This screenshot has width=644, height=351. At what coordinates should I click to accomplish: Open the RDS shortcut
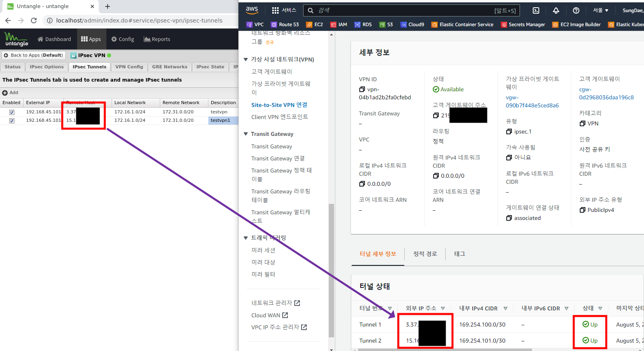pyautogui.click(x=363, y=25)
